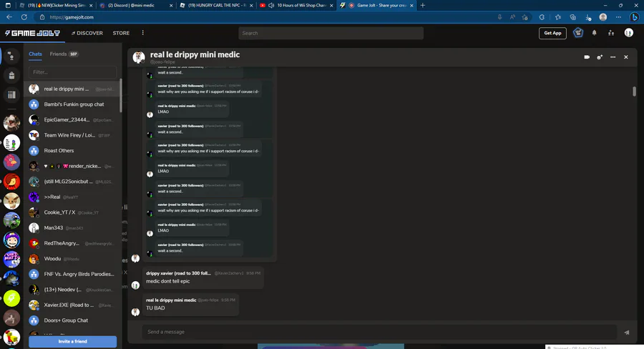Open Team Wire Firey chat
This screenshot has height=349, width=644.
[72, 135]
